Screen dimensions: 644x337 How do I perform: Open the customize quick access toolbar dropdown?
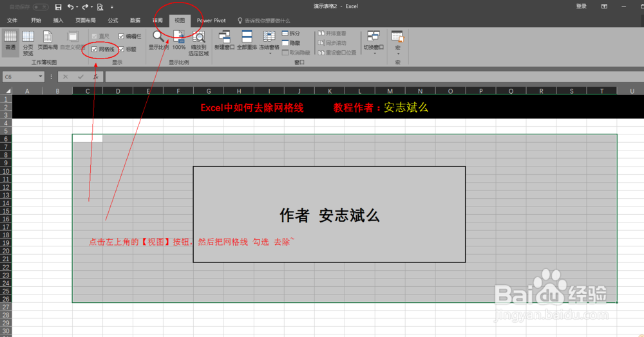click(111, 7)
